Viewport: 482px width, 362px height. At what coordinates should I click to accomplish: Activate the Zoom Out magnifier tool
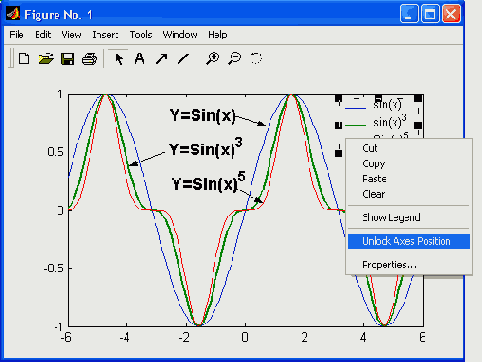[235, 59]
